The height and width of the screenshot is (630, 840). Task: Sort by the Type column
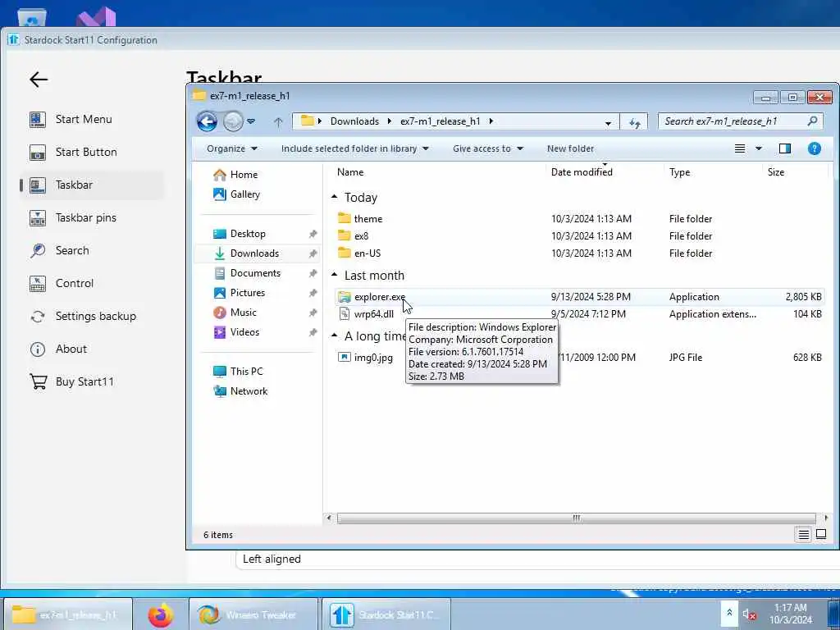pos(679,172)
